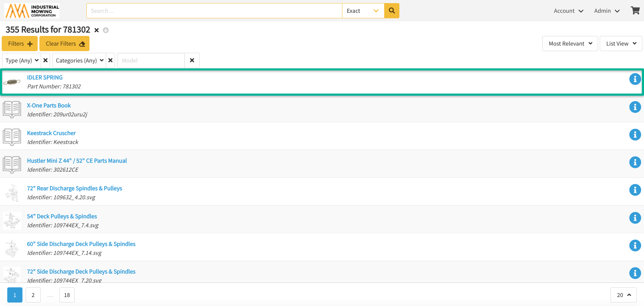Viewport: 644px width, 306px height.
Task: Click the shopping cart icon
Action: tap(635, 10)
